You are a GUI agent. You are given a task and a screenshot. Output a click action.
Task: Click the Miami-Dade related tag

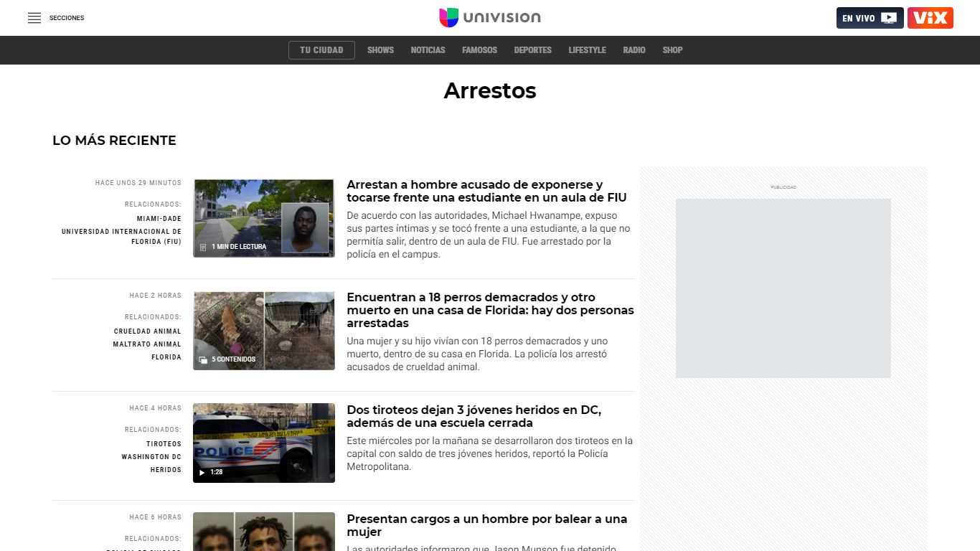[x=159, y=219]
